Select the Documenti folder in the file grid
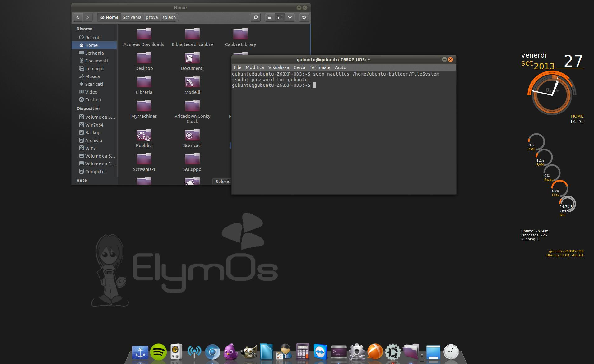Image resolution: width=594 pixels, height=364 pixels. 192,61
